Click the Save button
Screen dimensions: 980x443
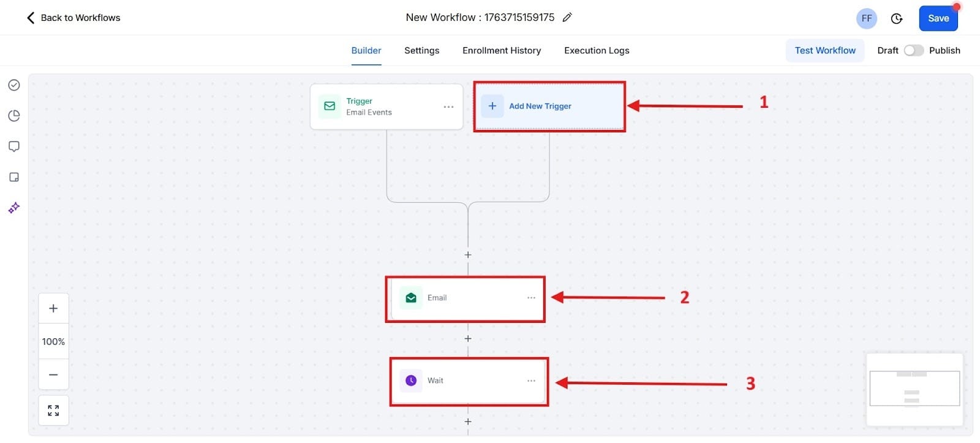(938, 18)
